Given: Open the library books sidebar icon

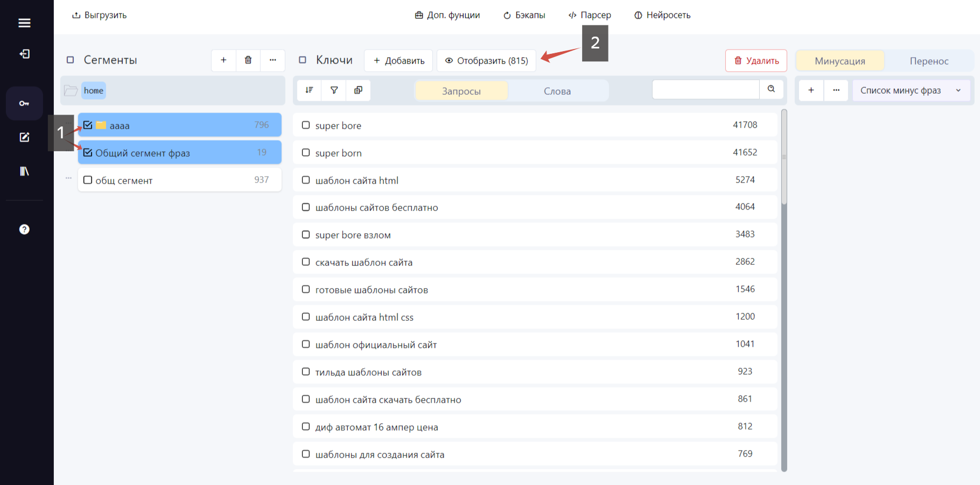Looking at the screenshot, I should point(24,171).
